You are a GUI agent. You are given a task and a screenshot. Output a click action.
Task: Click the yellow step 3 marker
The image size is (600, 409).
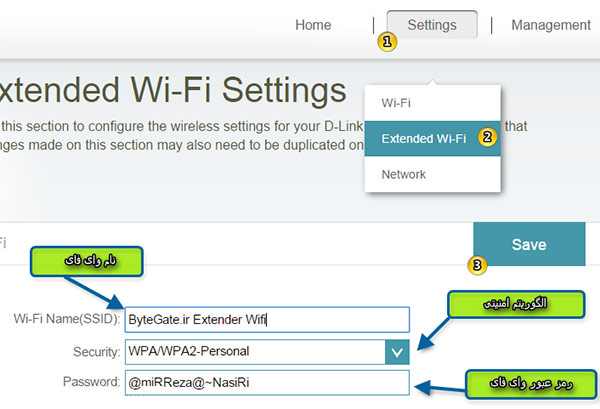pos(477,265)
